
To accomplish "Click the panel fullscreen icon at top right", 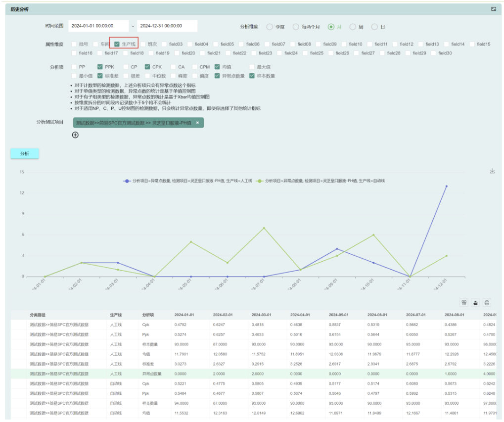I will 493,9.
